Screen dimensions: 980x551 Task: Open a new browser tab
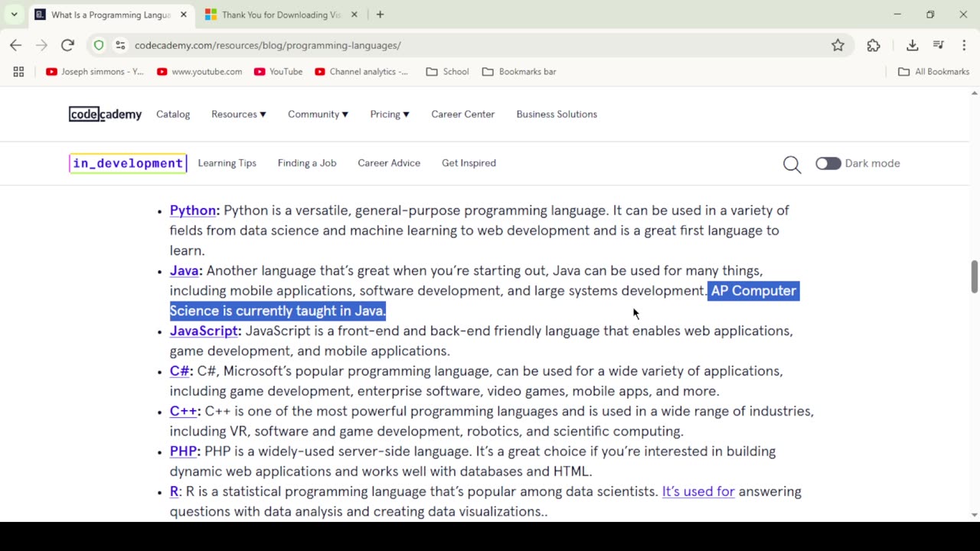click(x=380, y=15)
